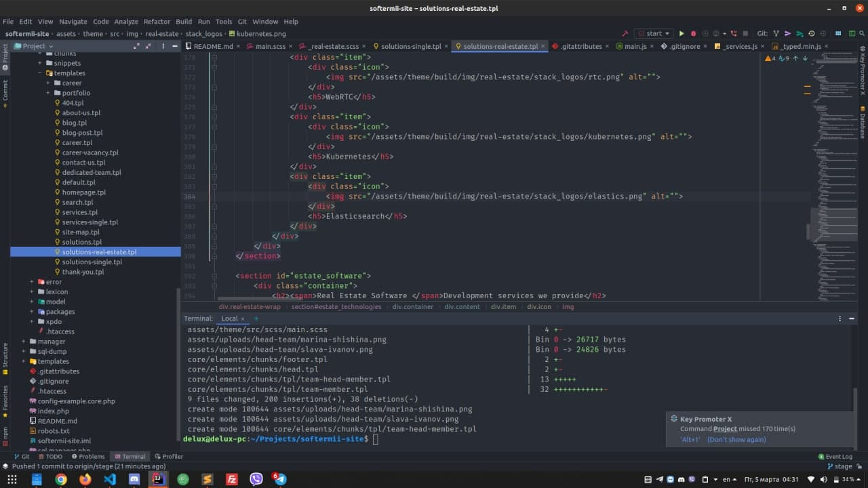Go to previous highlighted error arrow
The width and height of the screenshot is (868, 488).
pyautogui.click(x=795, y=59)
